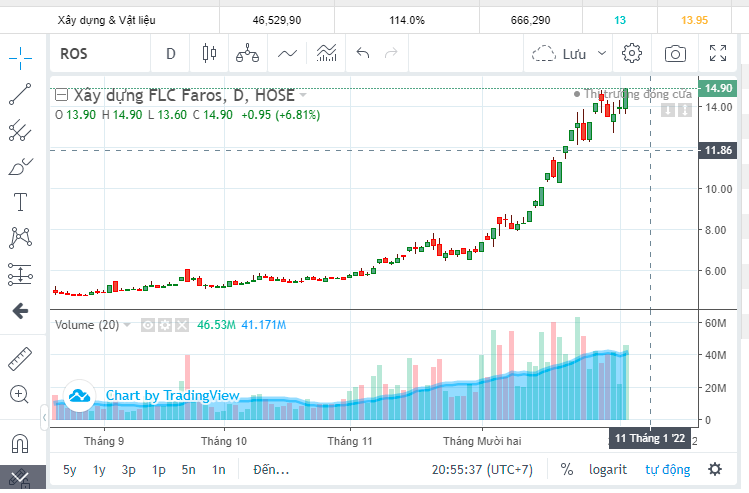Open the bottom-right chart properties gear
Screen dimensions: 749x493
point(715,469)
